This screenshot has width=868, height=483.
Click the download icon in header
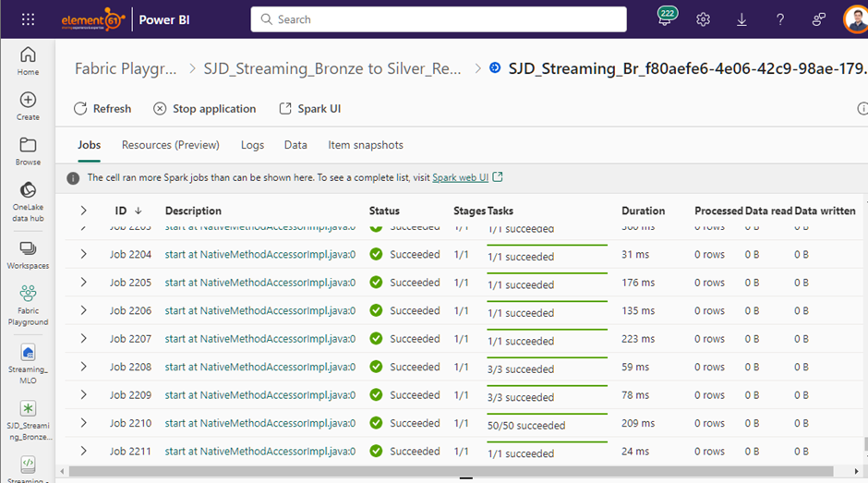pyautogui.click(x=741, y=19)
